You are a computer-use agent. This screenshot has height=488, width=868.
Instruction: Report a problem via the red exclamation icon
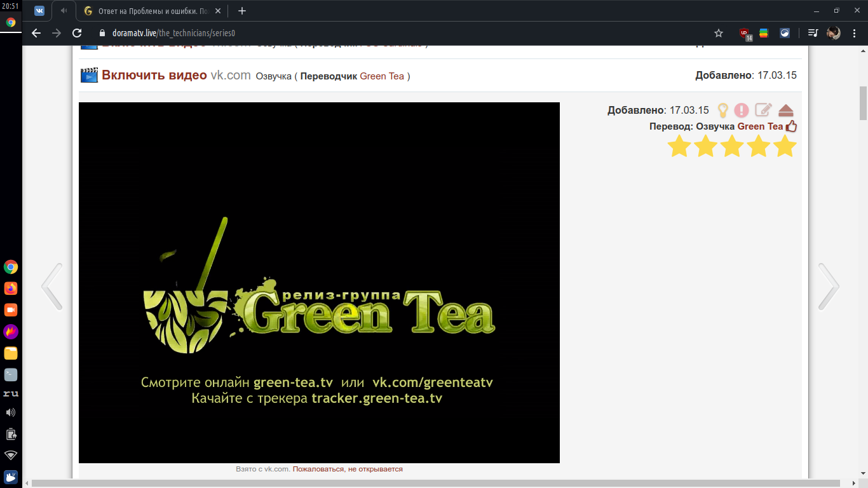742,111
